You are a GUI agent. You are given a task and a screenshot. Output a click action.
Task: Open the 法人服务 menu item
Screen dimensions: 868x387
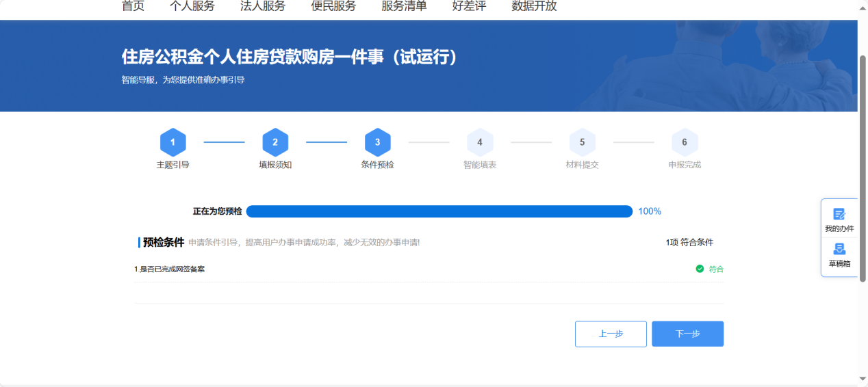tap(263, 6)
